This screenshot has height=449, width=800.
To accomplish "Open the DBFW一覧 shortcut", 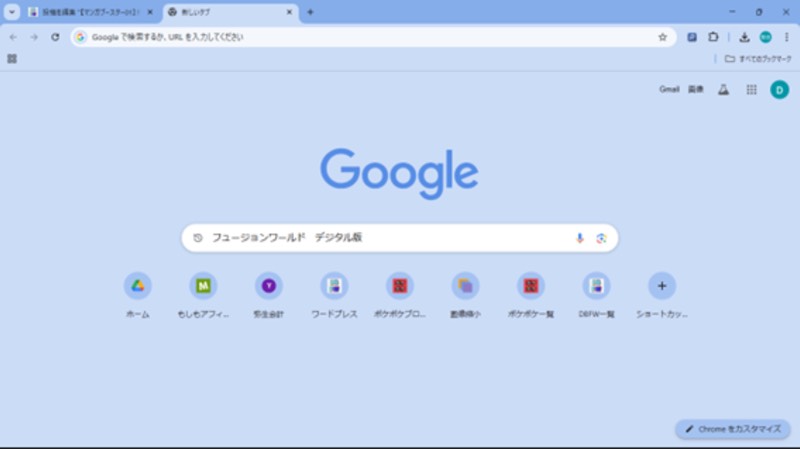I will click(x=596, y=295).
